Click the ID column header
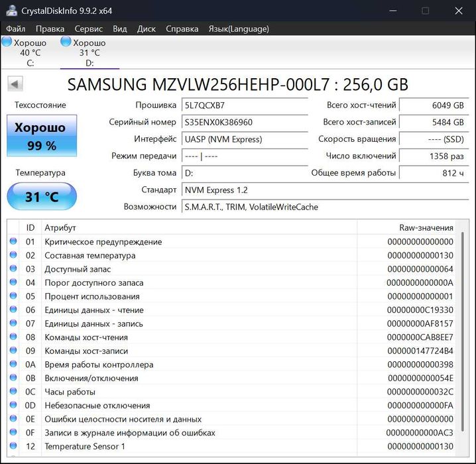The image size is (476, 464). 30,227
